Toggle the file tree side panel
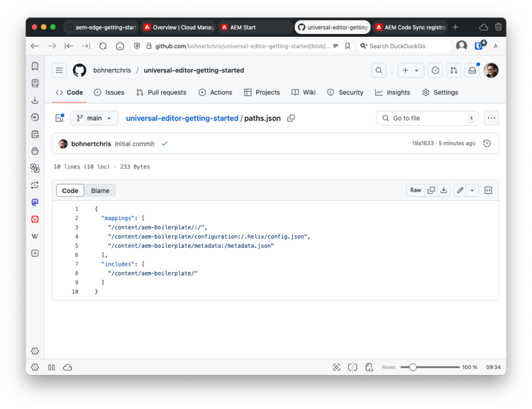 tap(60, 118)
